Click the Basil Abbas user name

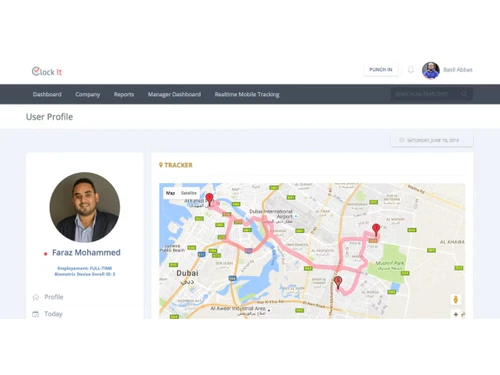(458, 70)
